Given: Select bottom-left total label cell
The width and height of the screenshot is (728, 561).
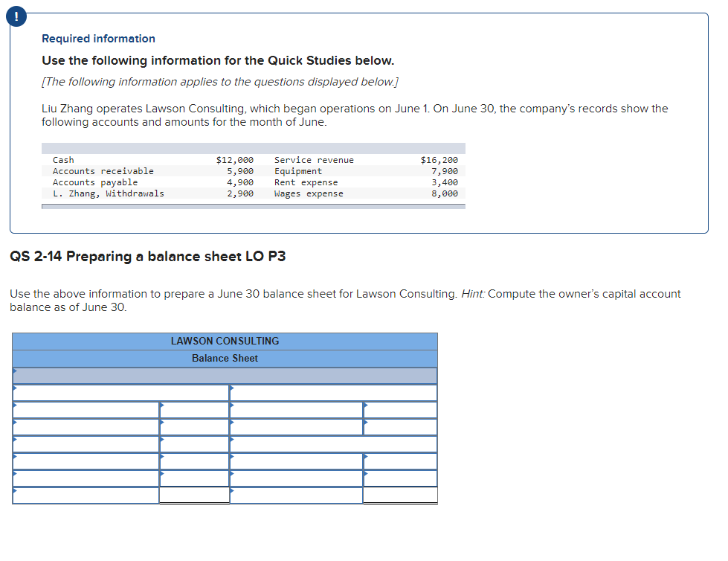Looking at the screenshot, I should point(86,496).
